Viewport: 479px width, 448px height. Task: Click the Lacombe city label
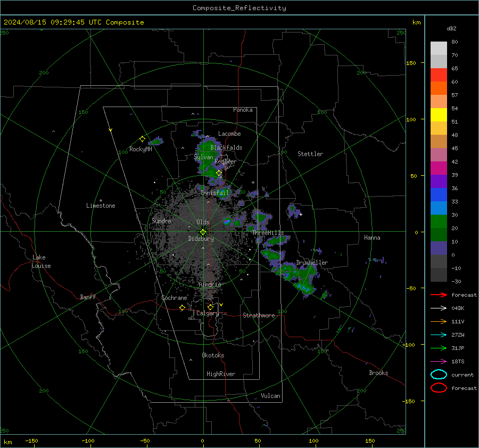[229, 134]
